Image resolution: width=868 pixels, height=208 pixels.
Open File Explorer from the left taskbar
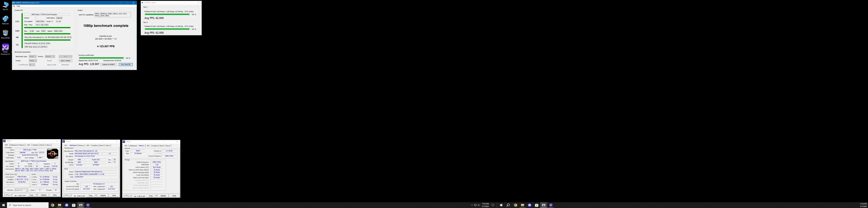tap(59, 205)
